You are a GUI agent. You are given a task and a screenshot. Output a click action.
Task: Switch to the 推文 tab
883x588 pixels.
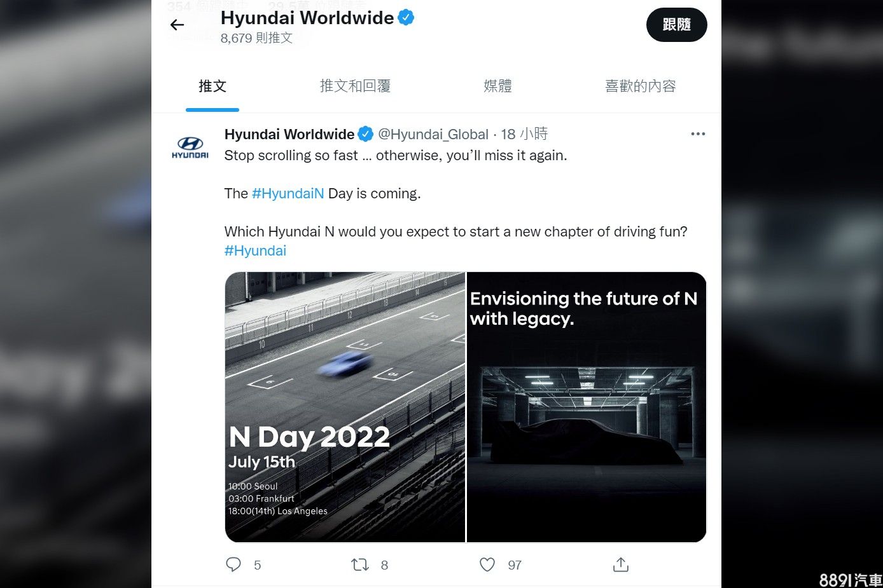coord(212,86)
